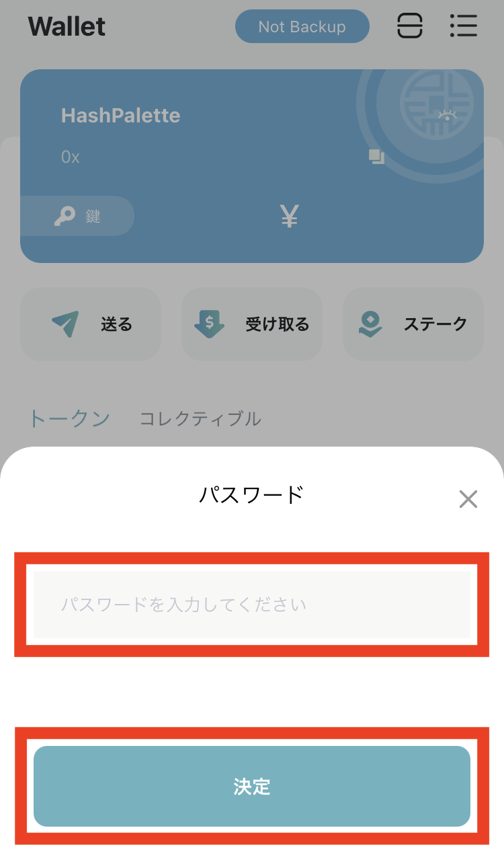Copy wallet address using copy icon

pos(376,157)
